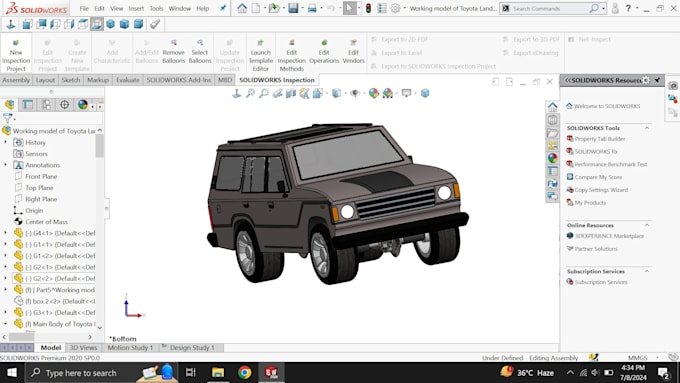Screen dimensions: 680x383
Task: Open File menu
Action: tap(84, 8)
